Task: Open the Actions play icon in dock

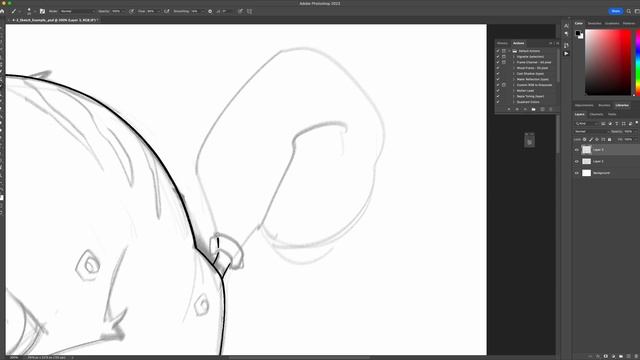Action: coord(566,53)
